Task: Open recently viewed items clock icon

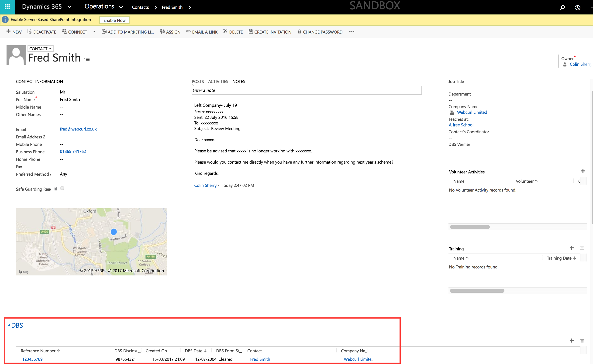Action: pyautogui.click(x=578, y=7)
